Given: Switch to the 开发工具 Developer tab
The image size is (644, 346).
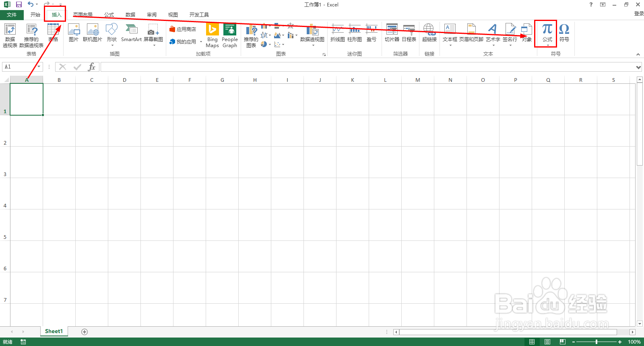Looking at the screenshot, I should [x=199, y=15].
